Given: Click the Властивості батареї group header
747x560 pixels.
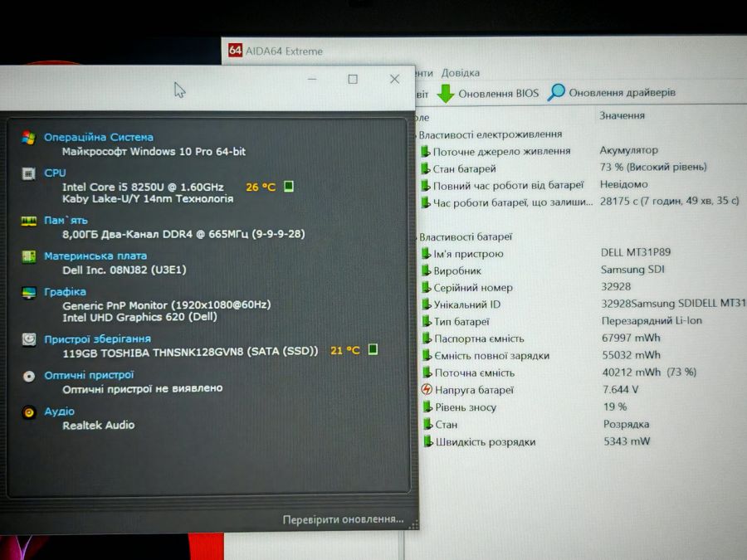Looking at the screenshot, I should (466, 236).
